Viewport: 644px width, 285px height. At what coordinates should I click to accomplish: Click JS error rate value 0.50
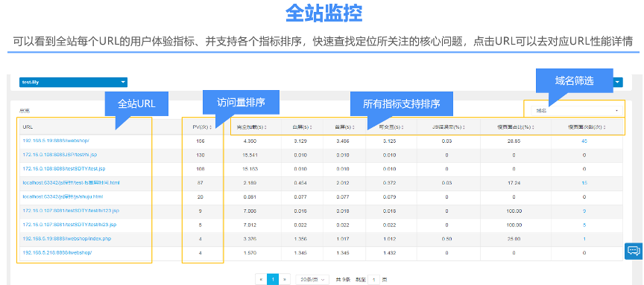point(446,239)
